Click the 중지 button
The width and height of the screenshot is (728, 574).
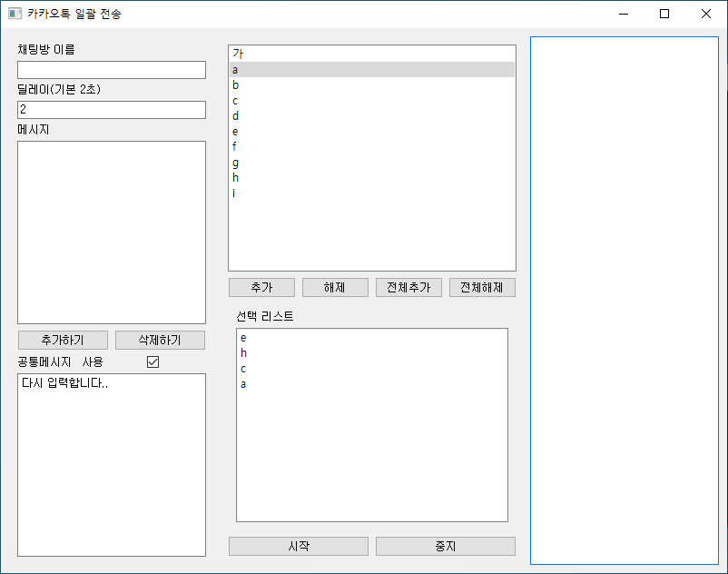click(446, 546)
